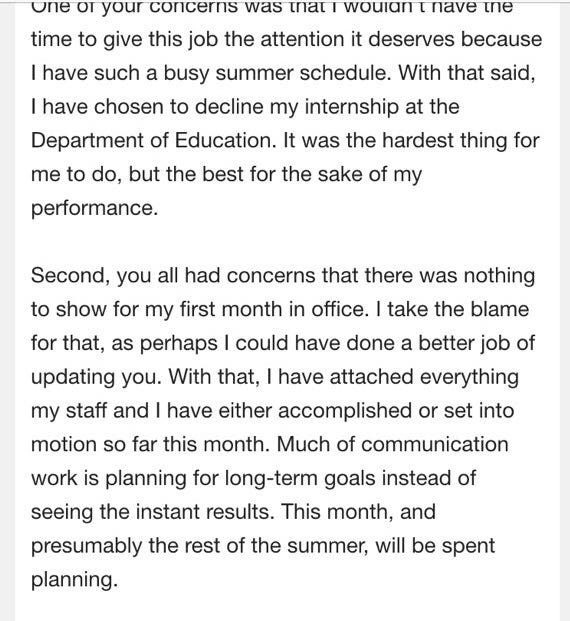Click the blank space between the two paragraphs
The width and height of the screenshot is (570, 621).
tap(287, 242)
